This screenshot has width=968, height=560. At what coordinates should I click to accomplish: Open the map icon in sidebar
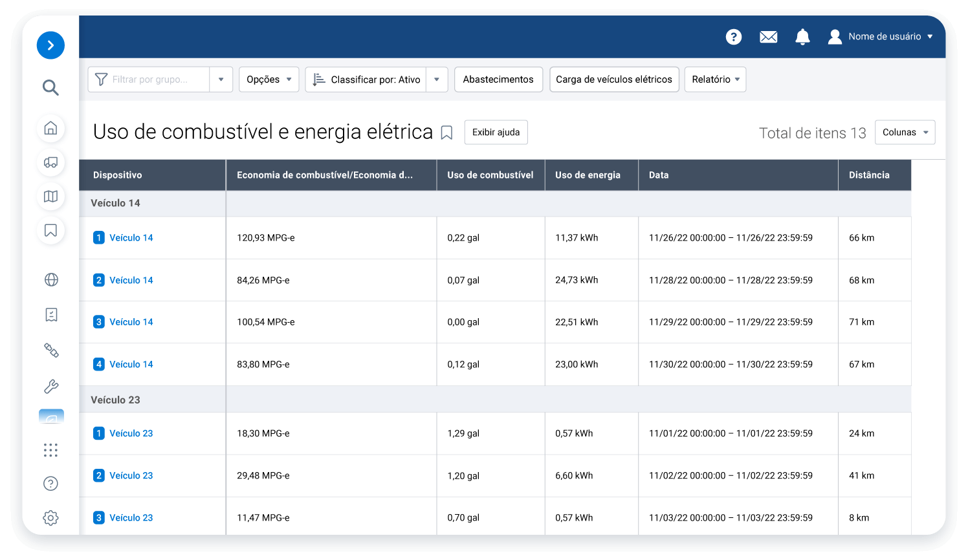(50, 197)
